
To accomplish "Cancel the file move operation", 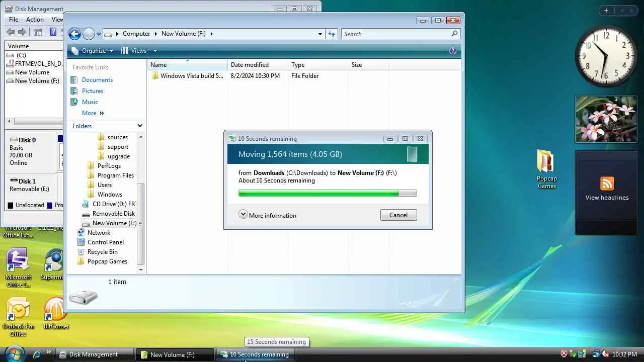I will [x=398, y=215].
